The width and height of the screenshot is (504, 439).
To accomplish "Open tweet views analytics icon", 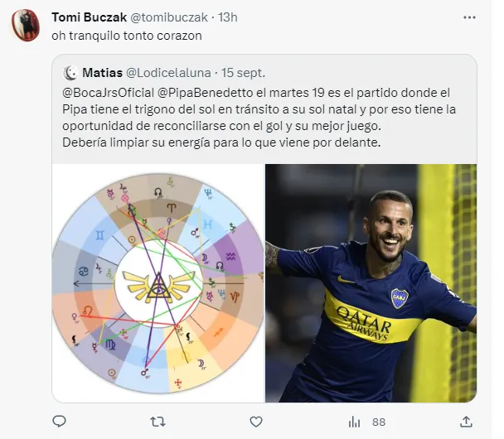I will click(354, 422).
